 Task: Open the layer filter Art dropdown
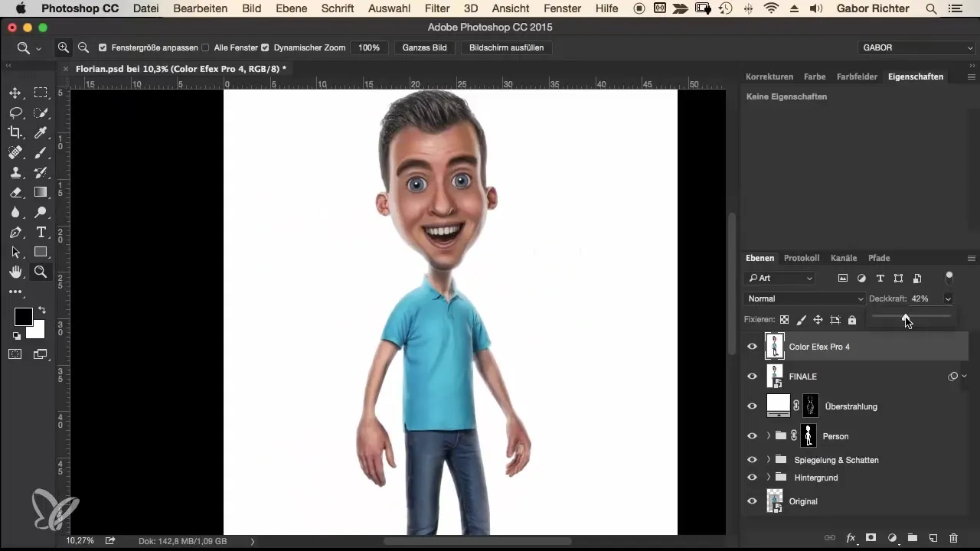781,278
